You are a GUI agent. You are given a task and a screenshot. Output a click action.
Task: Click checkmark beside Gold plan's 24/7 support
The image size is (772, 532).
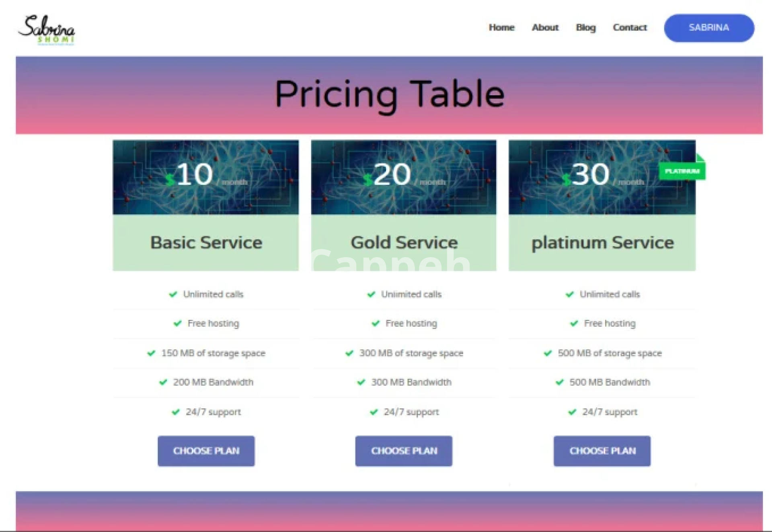[x=374, y=412]
